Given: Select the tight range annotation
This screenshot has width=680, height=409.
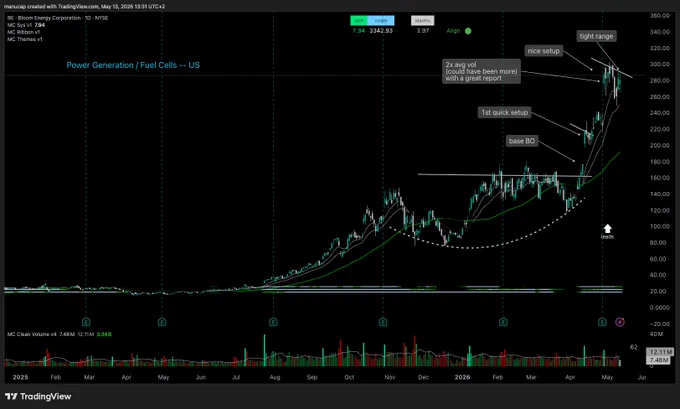Looking at the screenshot, I should [x=596, y=36].
